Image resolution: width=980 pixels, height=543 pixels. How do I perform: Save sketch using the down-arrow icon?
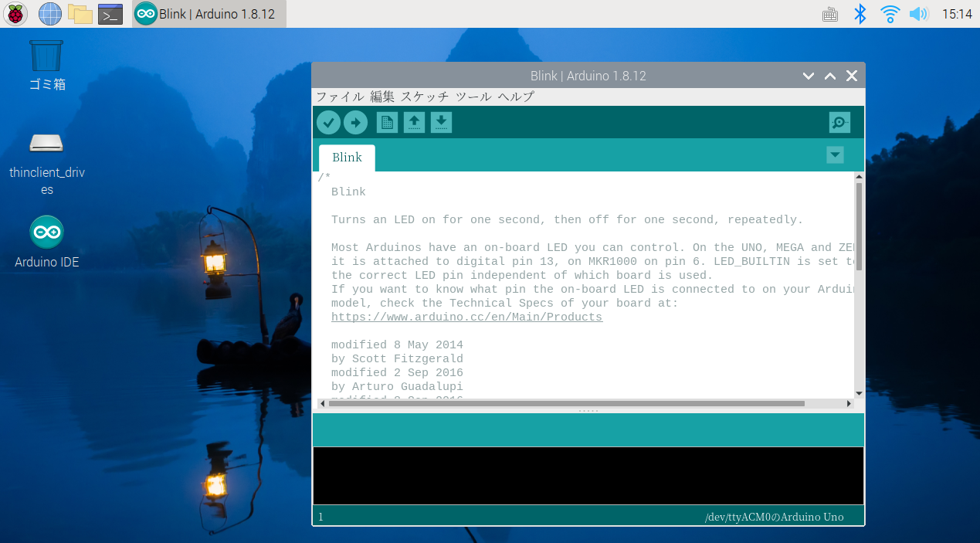point(441,122)
